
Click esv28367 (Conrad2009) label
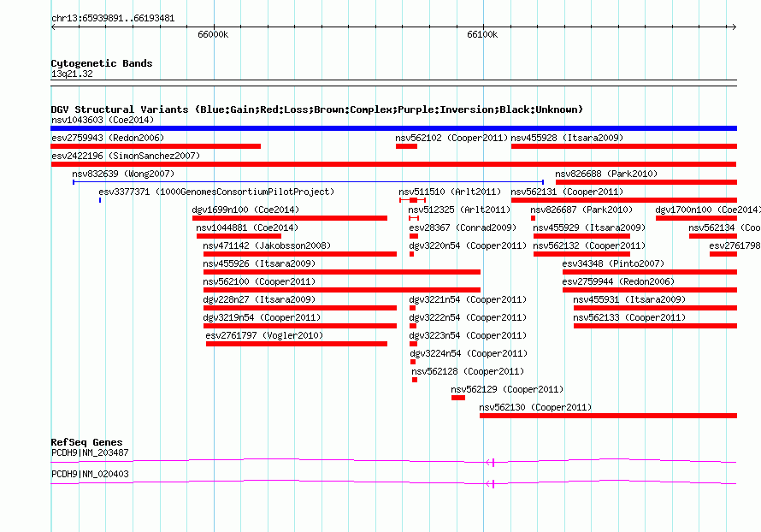tap(463, 228)
